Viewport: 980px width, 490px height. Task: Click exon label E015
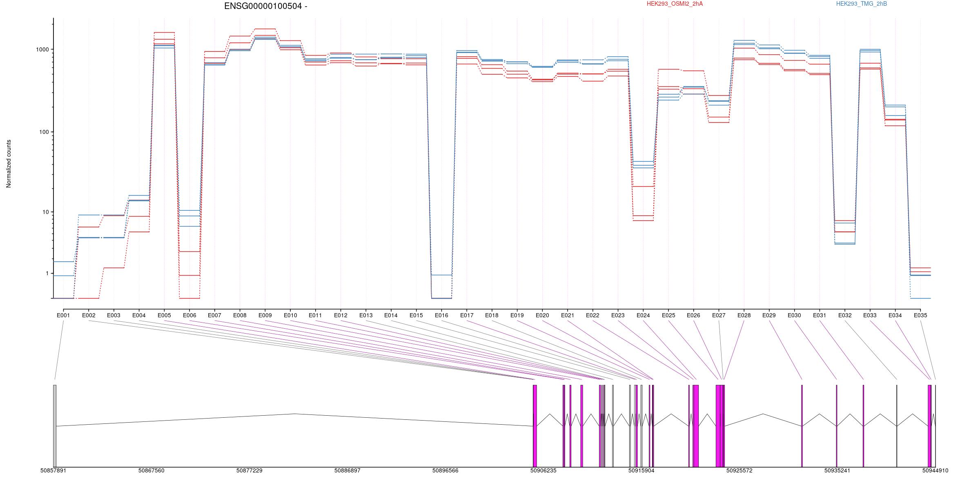click(x=416, y=315)
